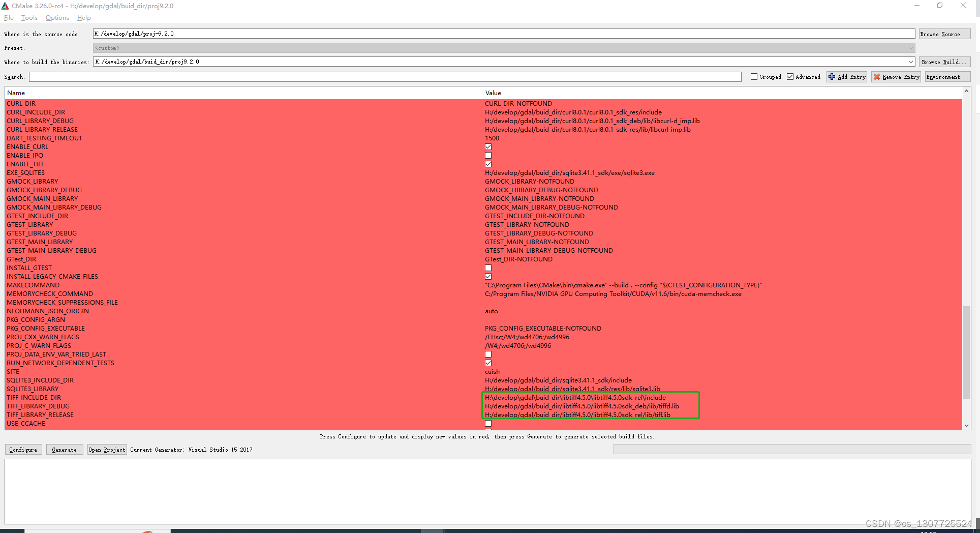The image size is (980, 533).
Task: Click the vertical scrollbar thumb of cache list
Action: (966, 352)
